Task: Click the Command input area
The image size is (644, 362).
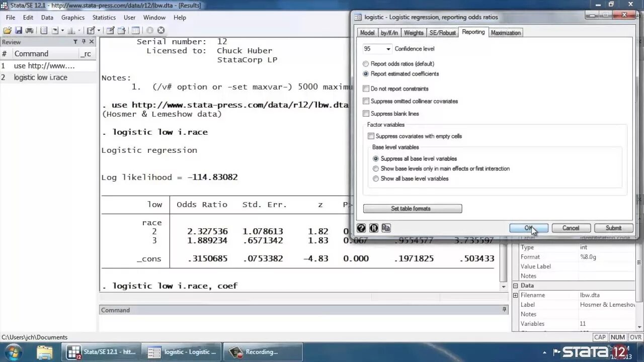Action: [x=303, y=323]
